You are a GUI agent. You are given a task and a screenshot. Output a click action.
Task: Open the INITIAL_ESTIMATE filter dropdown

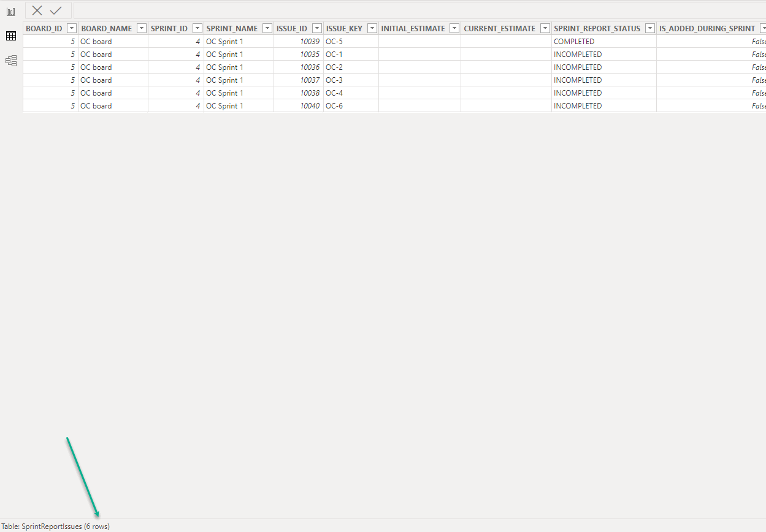pyautogui.click(x=454, y=28)
